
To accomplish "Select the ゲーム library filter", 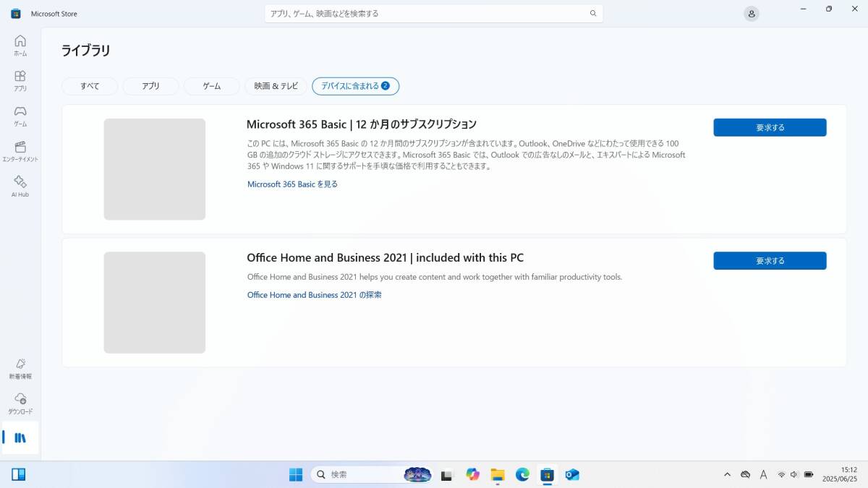I will [210, 86].
